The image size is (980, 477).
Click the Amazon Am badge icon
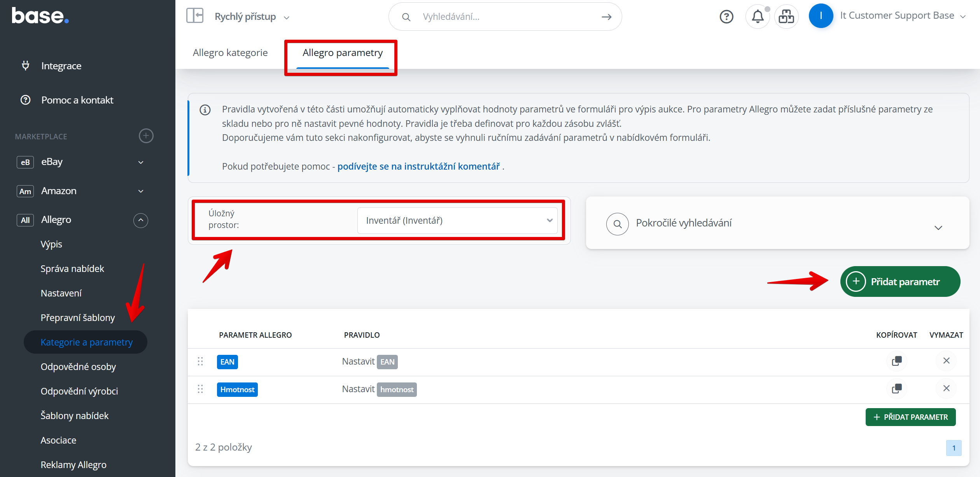[25, 191]
